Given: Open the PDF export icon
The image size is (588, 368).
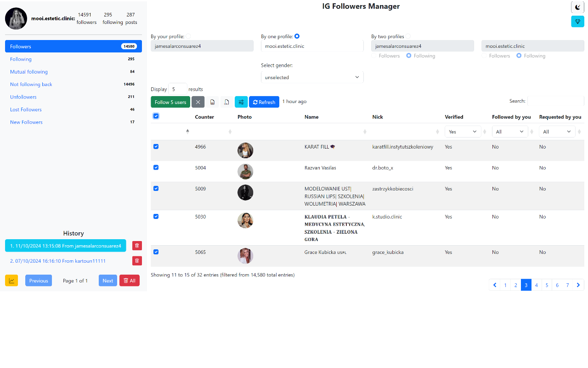Looking at the screenshot, I should 226,102.
